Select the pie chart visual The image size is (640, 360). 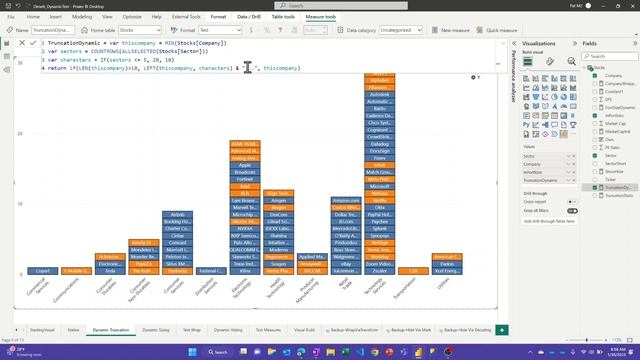(x=554, y=97)
